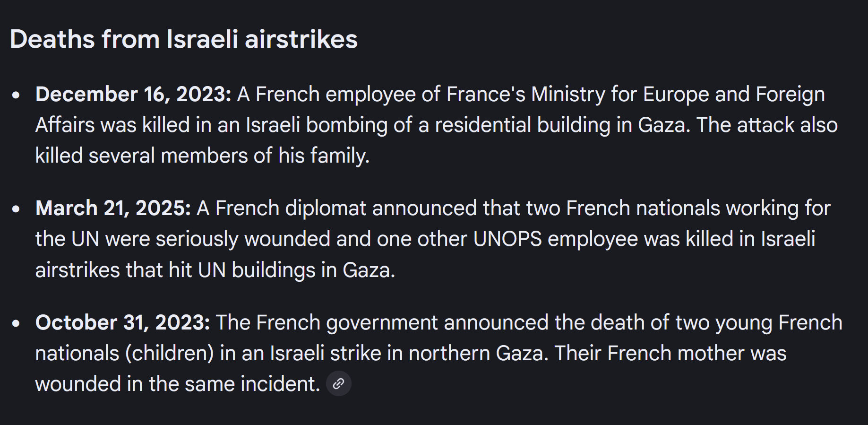The width and height of the screenshot is (868, 425).
Task: Click the "Deaths from Israeli airstrikes" heading
Action: tap(183, 39)
